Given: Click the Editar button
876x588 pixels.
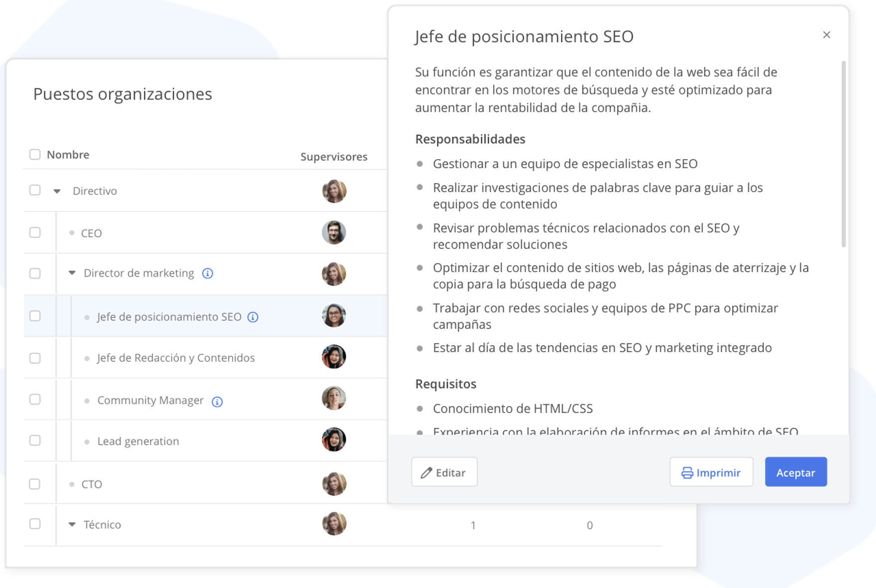Looking at the screenshot, I should (444, 472).
